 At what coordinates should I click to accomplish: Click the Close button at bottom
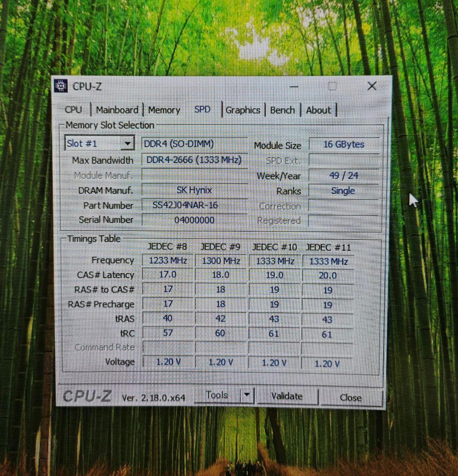coord(351,398)
